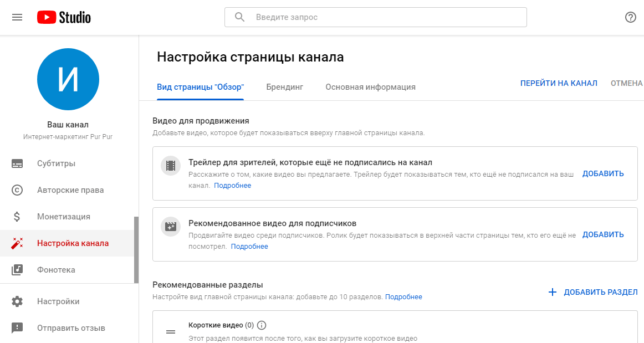Click the Настройки gear icon
This screenshot has width=644, height=343.
[x=17, y=301]
